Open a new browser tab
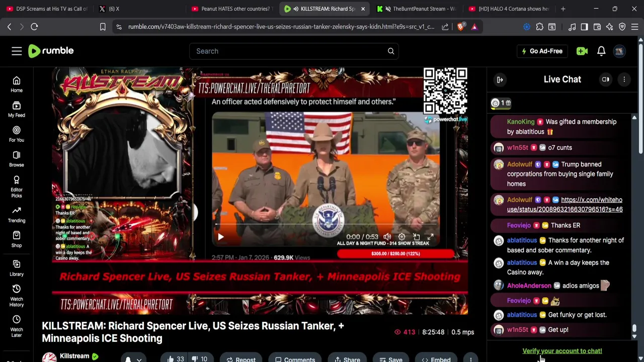Image resolution: width=644 pixels, height=362 pixels. tap(563, 9)
